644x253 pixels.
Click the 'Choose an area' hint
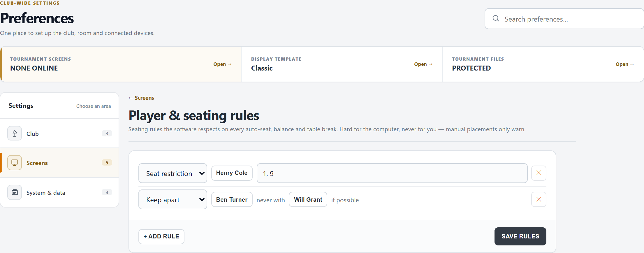(x=94, y=106)
